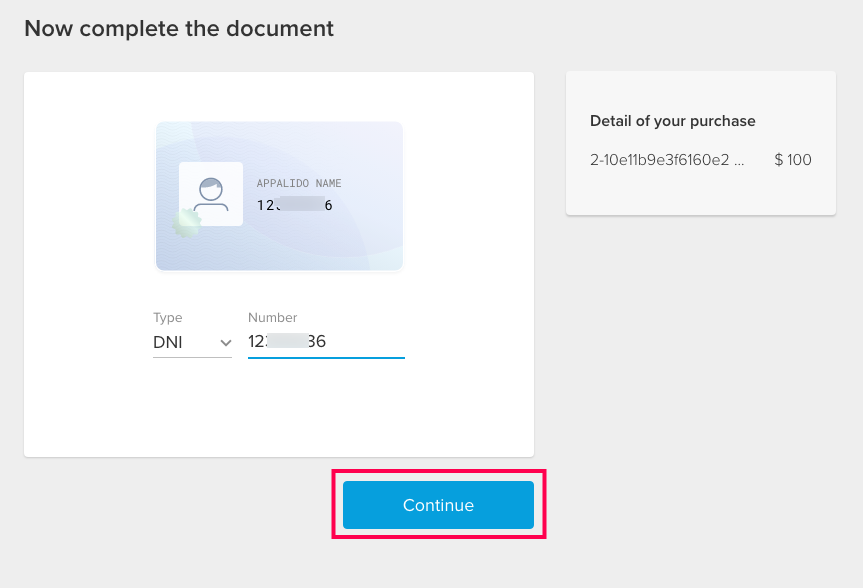Click the purchase item ID 2-10e11b9e3f6160e2
The height and width of the screenshot is (588, 863).
659,160
